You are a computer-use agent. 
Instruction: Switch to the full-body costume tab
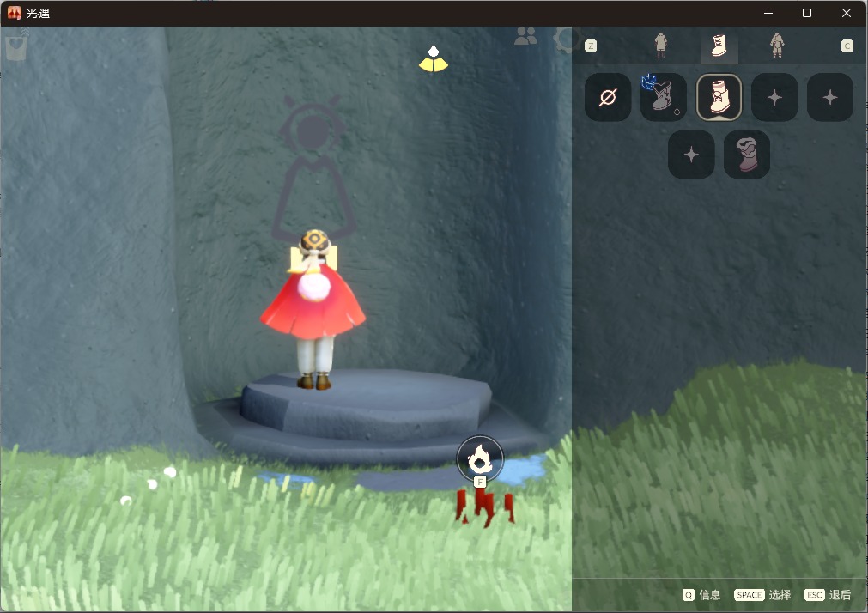point(777,46)
